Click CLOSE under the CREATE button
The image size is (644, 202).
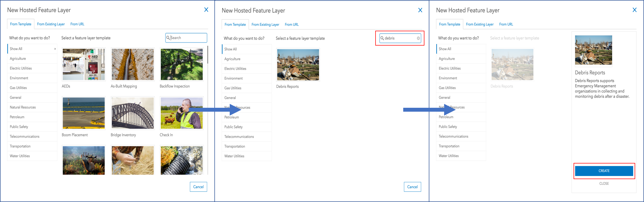click(x=604, y=184)
